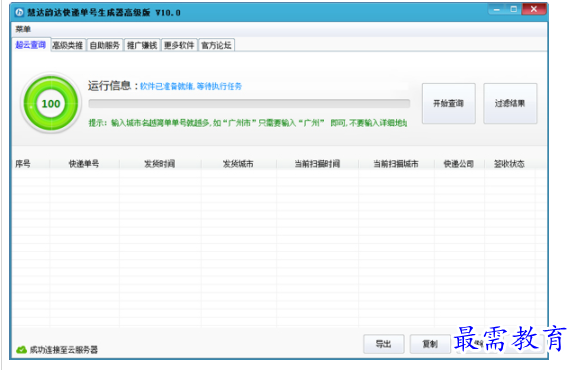Click the 开始查询 button

[448, 103]
